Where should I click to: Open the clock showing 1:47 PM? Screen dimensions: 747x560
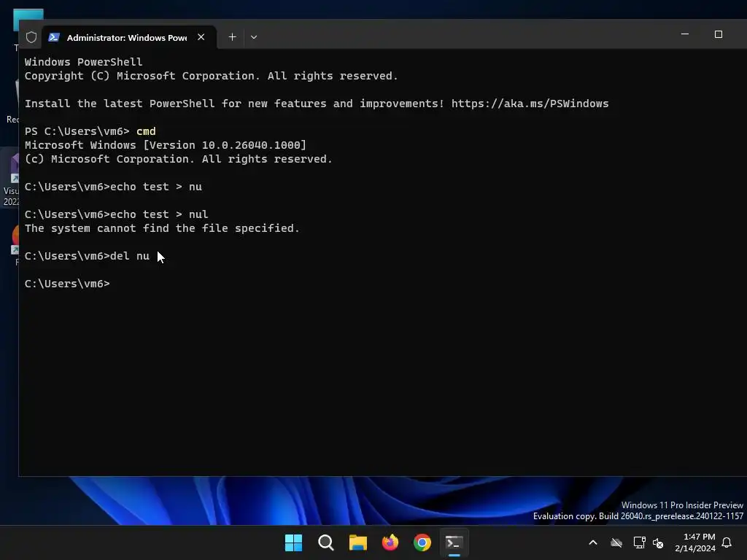click(695, 542)
